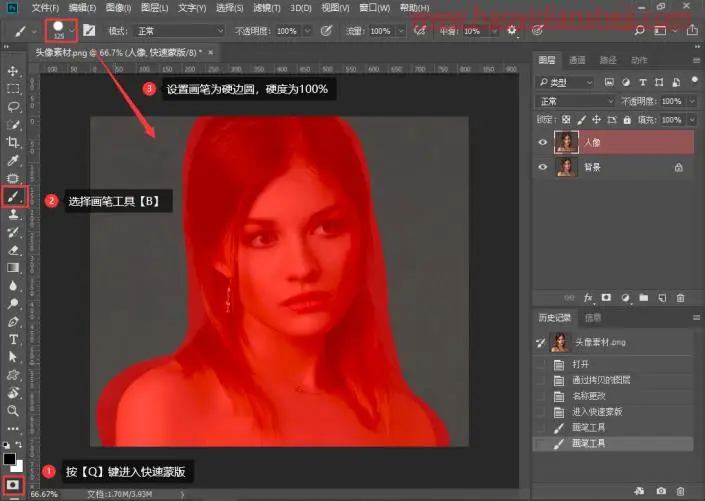
Task: Select the 进入快速蒙版 history state
Action: tap(614, 412)
